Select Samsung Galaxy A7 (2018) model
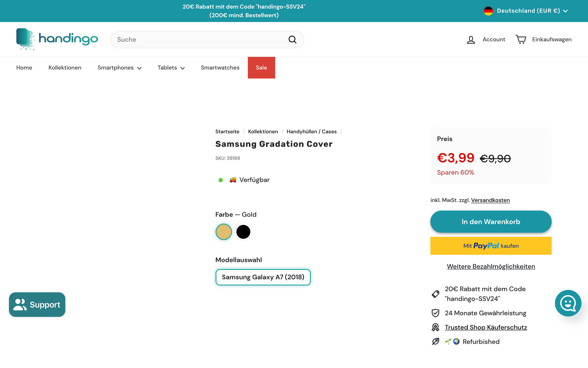This screenshot has height=368, width=588. (x=263, y=277)
